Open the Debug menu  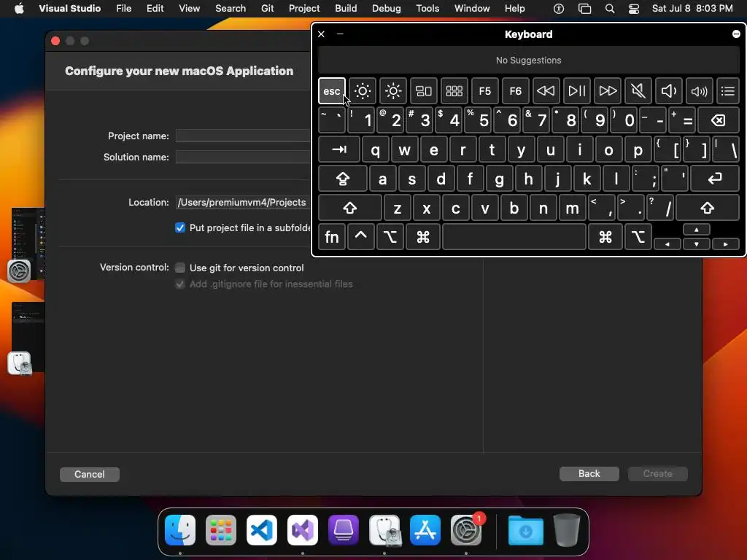coord(387,8)
